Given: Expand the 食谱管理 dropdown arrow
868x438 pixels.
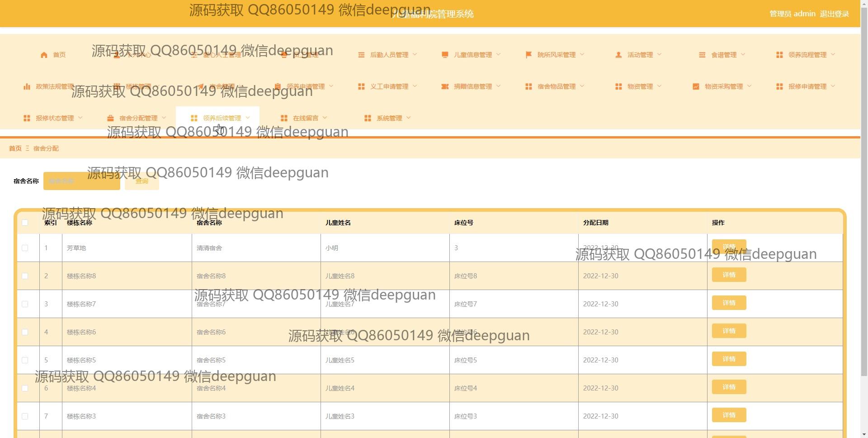Looking at the screenshot, I should tap(743, 55).
